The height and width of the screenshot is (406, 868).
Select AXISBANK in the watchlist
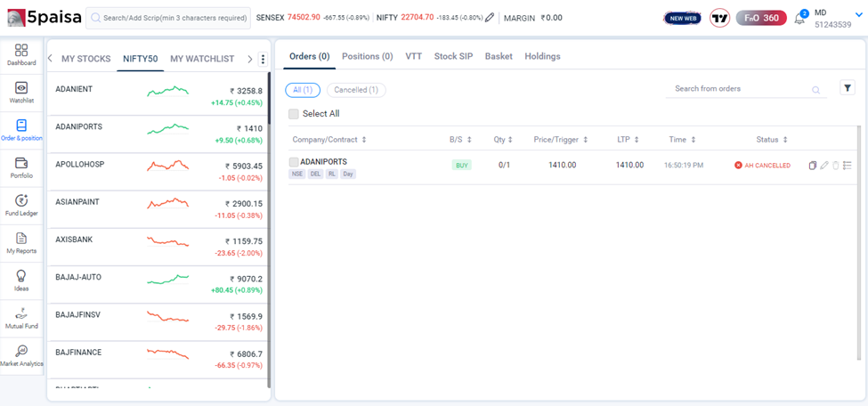click(x=158, y=247)
